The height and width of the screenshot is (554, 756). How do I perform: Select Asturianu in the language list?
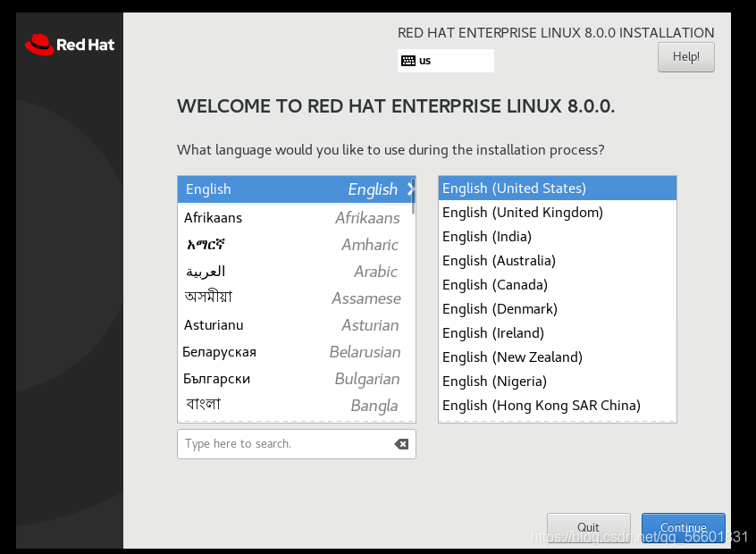click(295, 325)
